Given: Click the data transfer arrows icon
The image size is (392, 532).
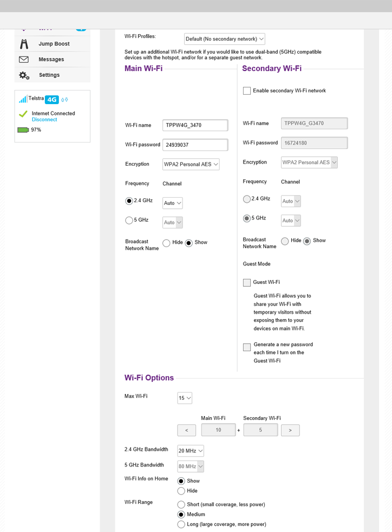Looking at the screenshot, I should tap(64, 100).
